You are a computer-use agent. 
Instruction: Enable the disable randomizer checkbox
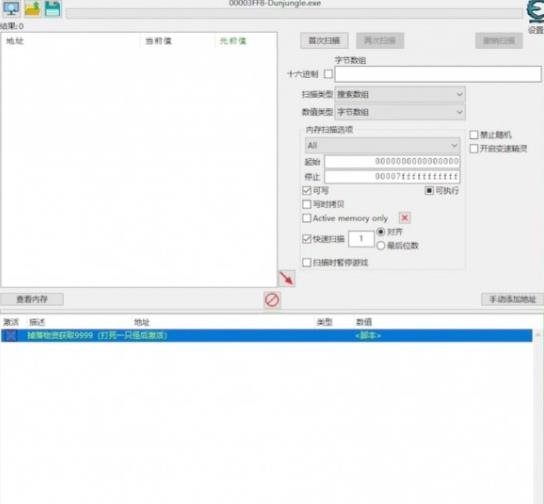click(x=474, y=135)
